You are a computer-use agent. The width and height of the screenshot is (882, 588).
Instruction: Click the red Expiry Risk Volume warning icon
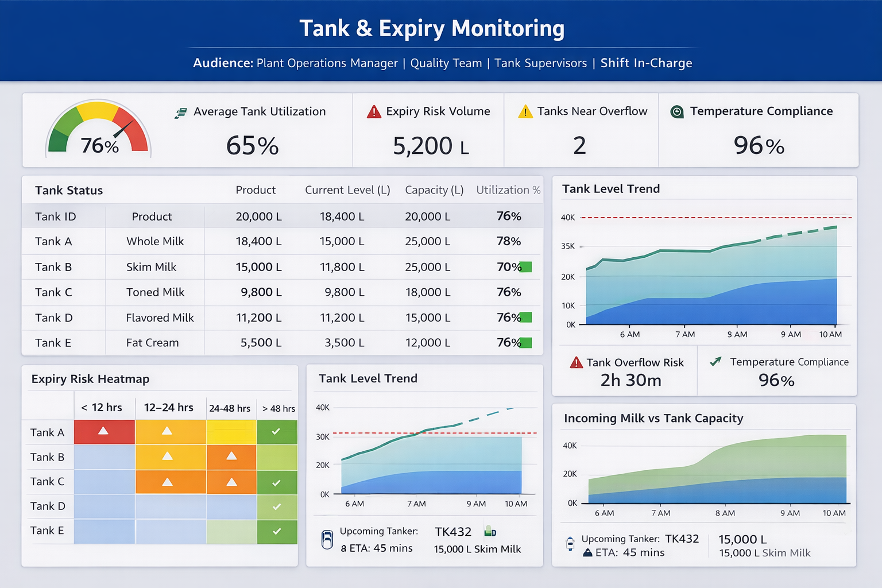(x=374, y=112)
